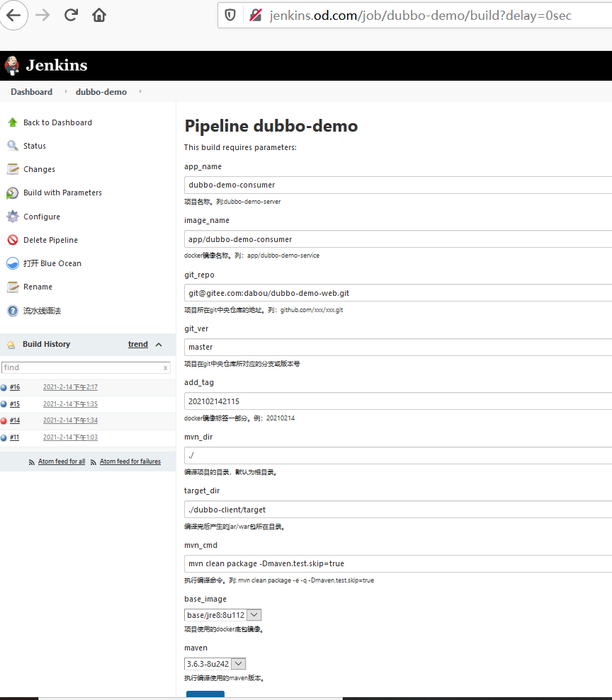Click the Jenkins title text in header

(x=57, y=66)
